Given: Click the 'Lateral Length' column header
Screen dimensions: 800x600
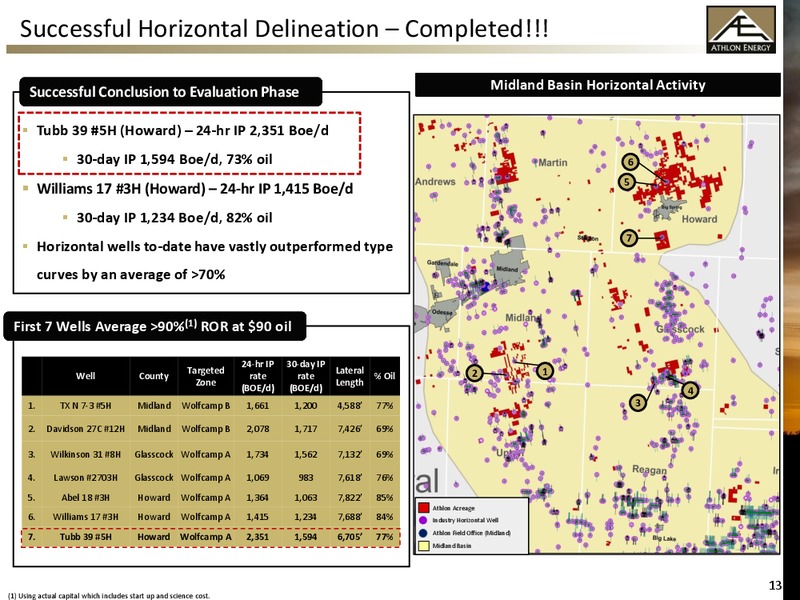Looking at the screenshot, I should click(349, 377).
